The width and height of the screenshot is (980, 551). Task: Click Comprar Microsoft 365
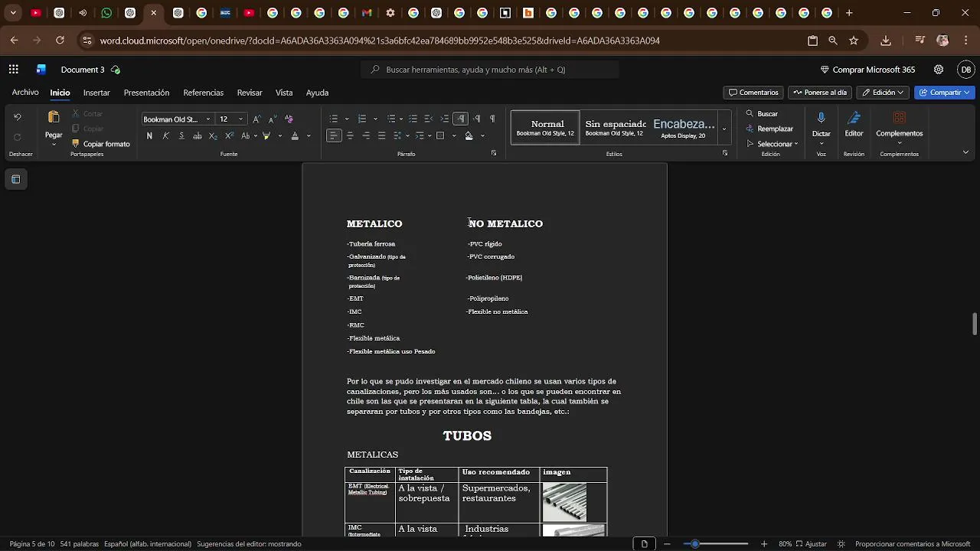867,70
